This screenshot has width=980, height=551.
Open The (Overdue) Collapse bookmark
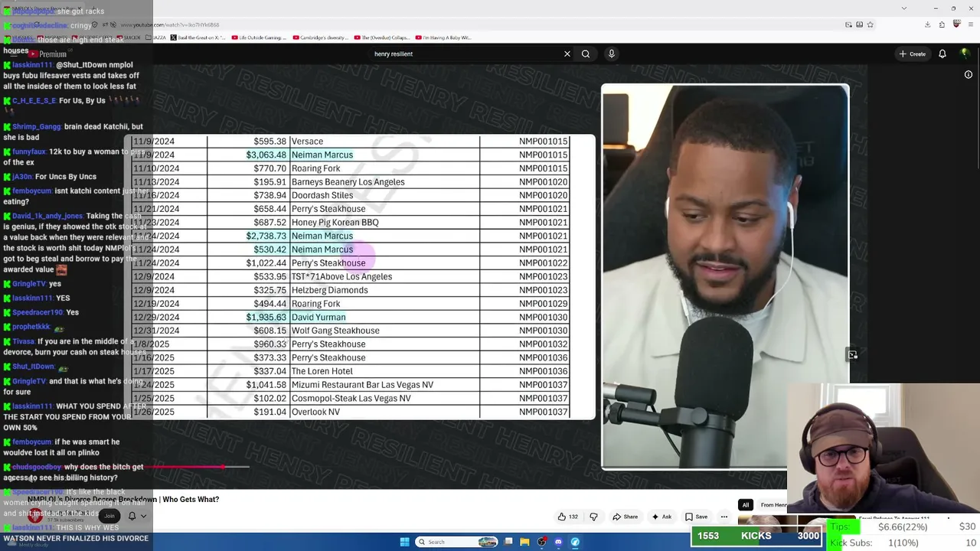(382, 37)
